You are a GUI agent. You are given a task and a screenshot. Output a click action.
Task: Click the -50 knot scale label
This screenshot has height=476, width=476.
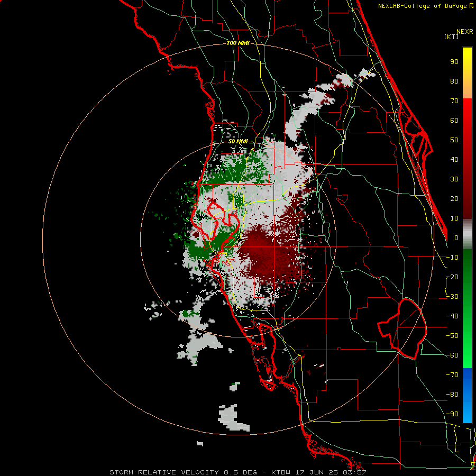point(452,336)
